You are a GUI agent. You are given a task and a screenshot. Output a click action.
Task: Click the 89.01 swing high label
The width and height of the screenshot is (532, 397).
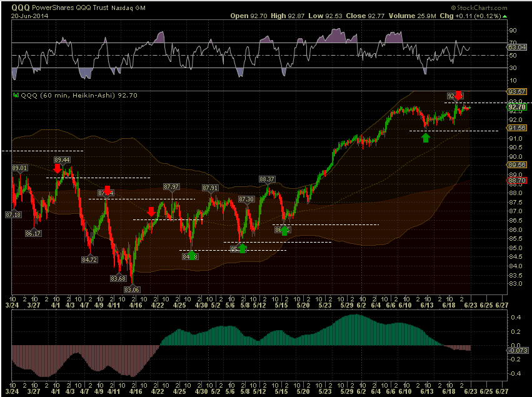click(19, 168)
